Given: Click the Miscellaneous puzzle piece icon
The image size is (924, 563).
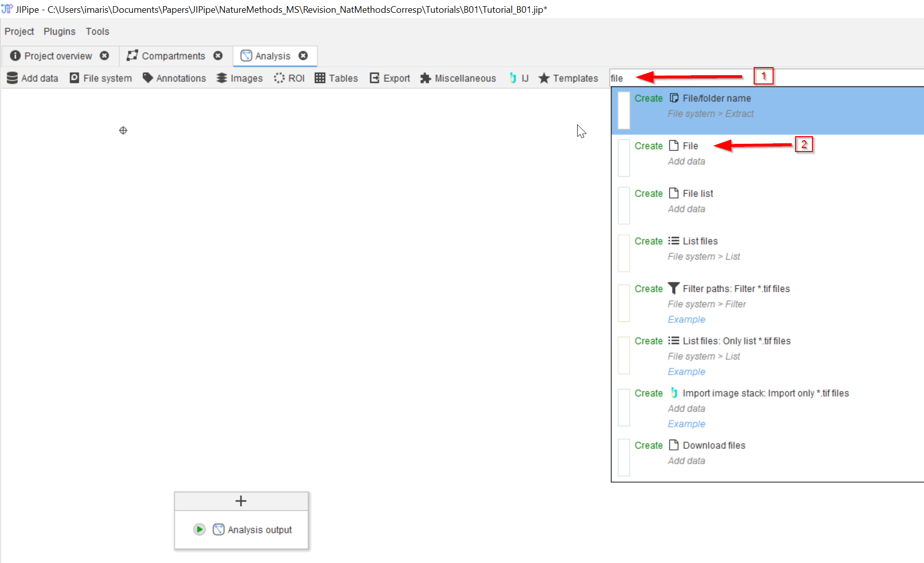Looking at the screenshot, I should [425, 78].
